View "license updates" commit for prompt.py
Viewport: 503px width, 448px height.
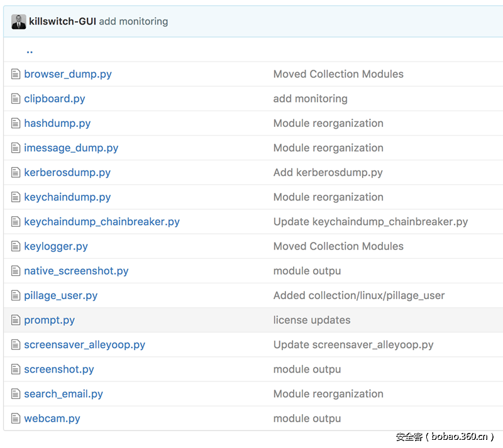tap(312, 320)
